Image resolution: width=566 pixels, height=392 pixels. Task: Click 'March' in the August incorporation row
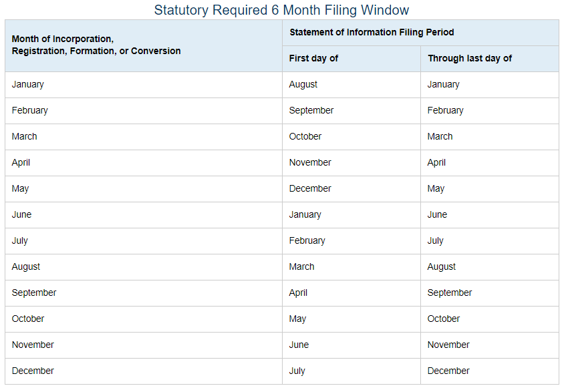coord(301,266)
